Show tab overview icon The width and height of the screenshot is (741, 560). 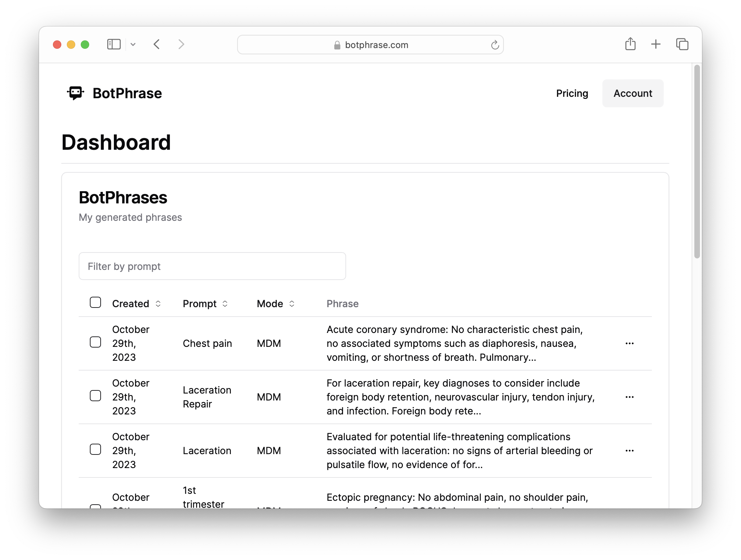[x=682, y=44]
